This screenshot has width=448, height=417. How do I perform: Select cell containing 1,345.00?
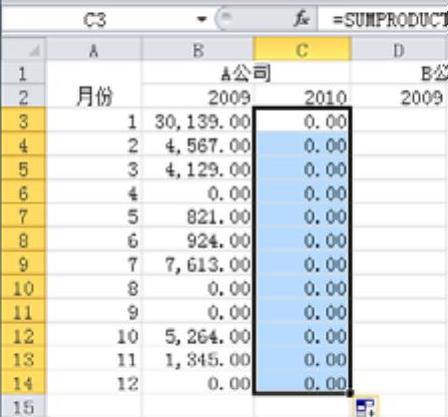198,360
